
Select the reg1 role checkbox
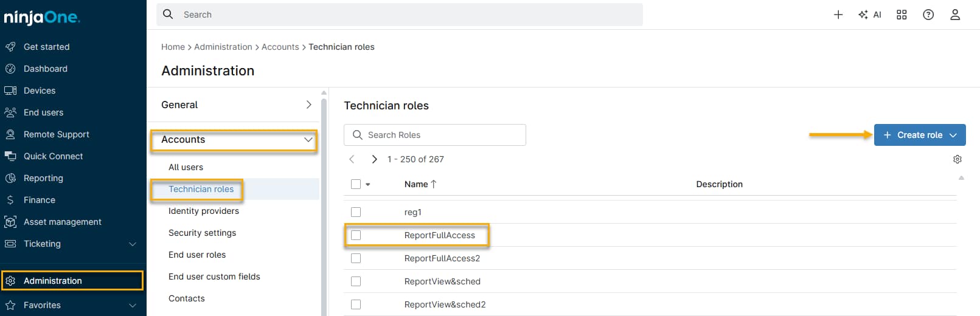pyautogui.click(x=356, y=212)
